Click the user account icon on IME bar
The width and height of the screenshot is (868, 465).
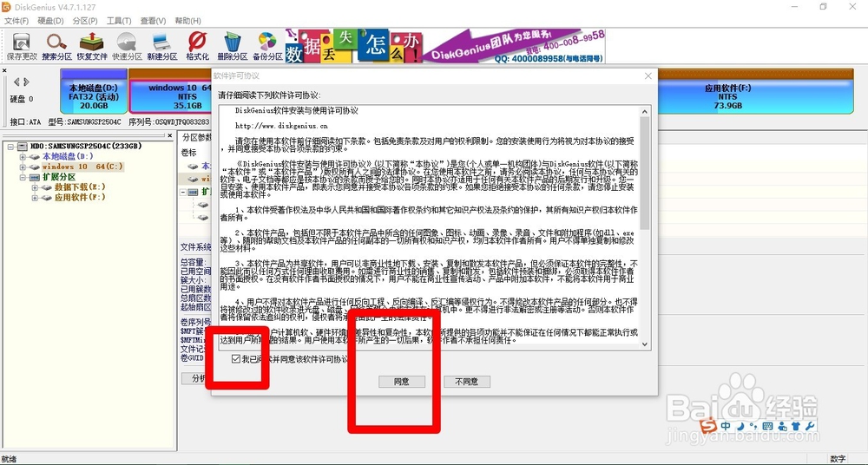coord(782,426)
